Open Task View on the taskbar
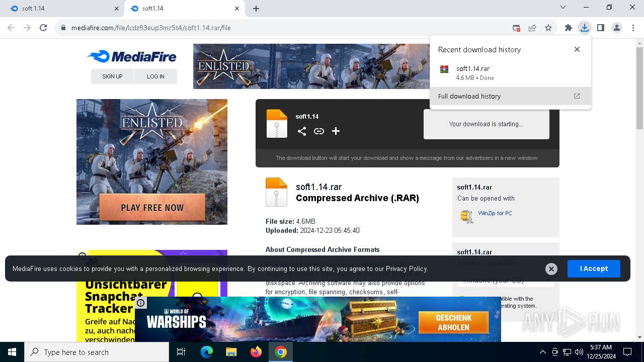This screenshot has width=644, height=362. (x=181, y=352)
